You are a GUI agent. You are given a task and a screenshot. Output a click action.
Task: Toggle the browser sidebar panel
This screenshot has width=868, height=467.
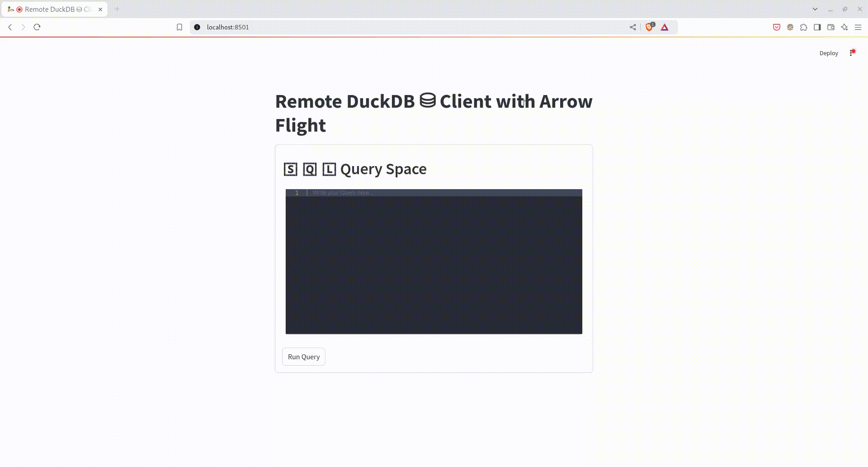tap(817, 27)
